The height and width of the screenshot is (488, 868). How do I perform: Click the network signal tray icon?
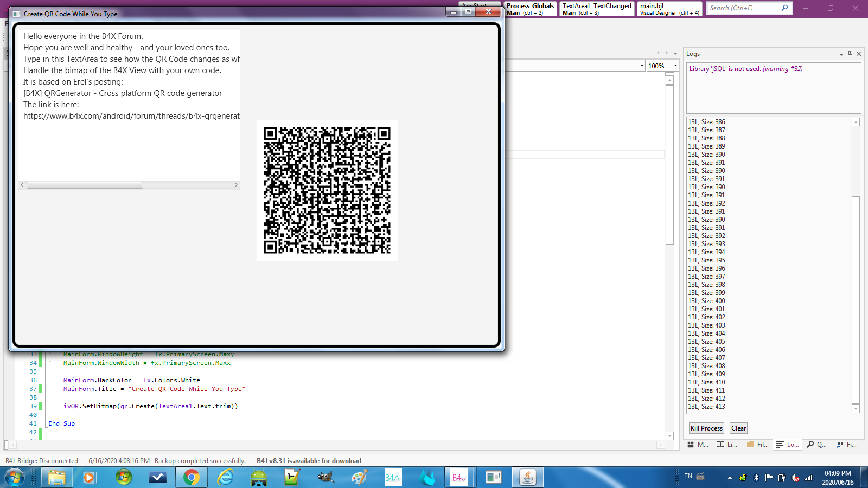tap(808, 478)
